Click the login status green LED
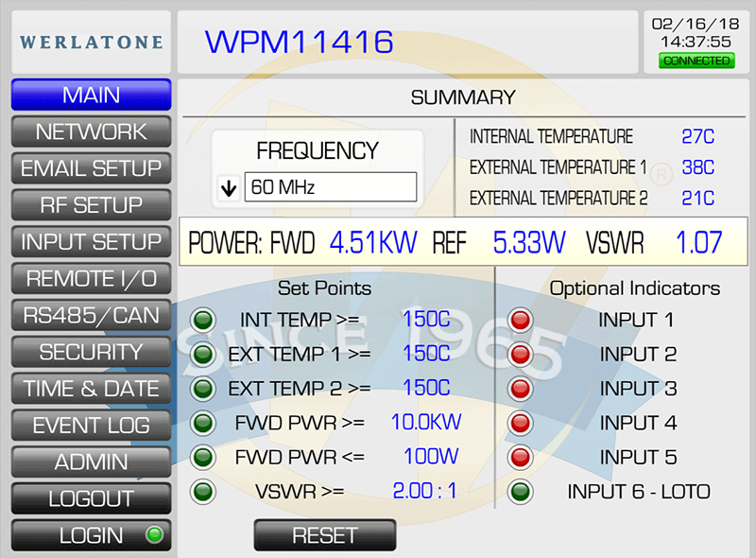 [x=154, y=535]
